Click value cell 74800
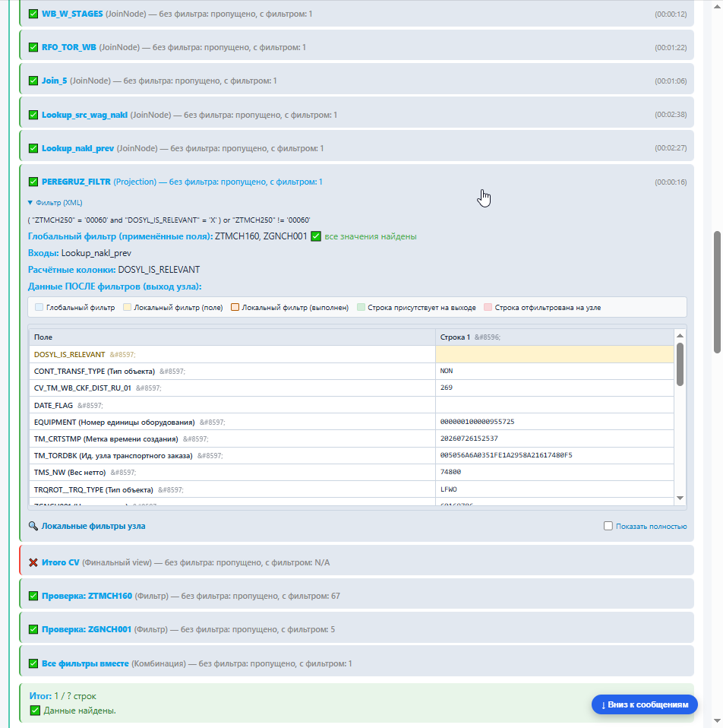The height and width of the screenshot is (728, 723). pyautogui.click(x=554, y=472)
